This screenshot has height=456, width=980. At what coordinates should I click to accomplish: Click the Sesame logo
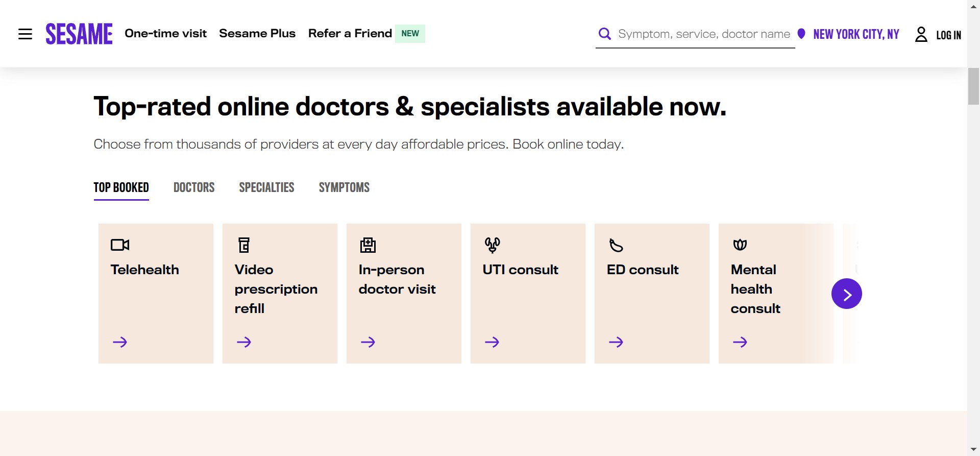[x=79, y=34]
